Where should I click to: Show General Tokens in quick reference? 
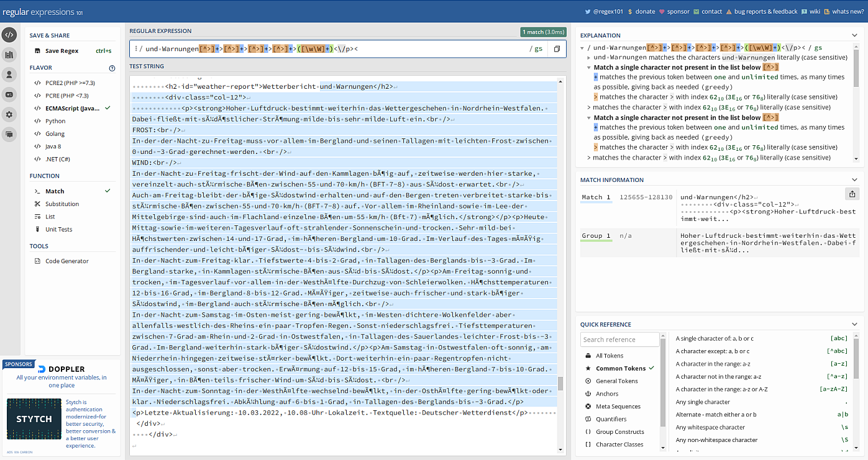pyautogui.click(x=620, y=381)
